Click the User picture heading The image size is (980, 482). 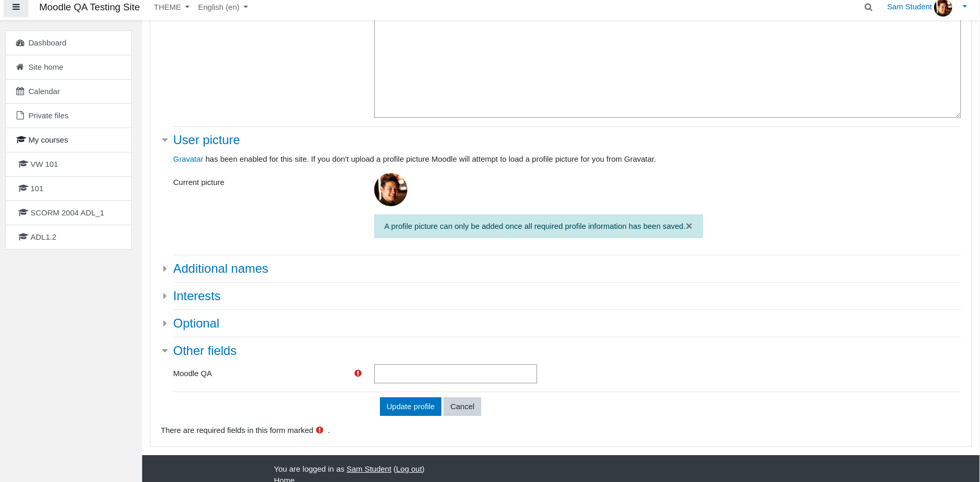pos(206,140)
